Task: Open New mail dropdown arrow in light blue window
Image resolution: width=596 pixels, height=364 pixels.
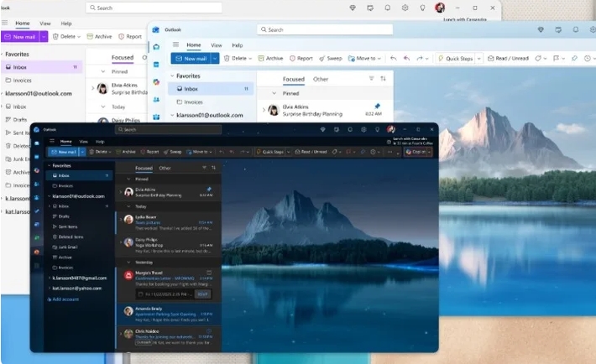Action: (215, 58)
